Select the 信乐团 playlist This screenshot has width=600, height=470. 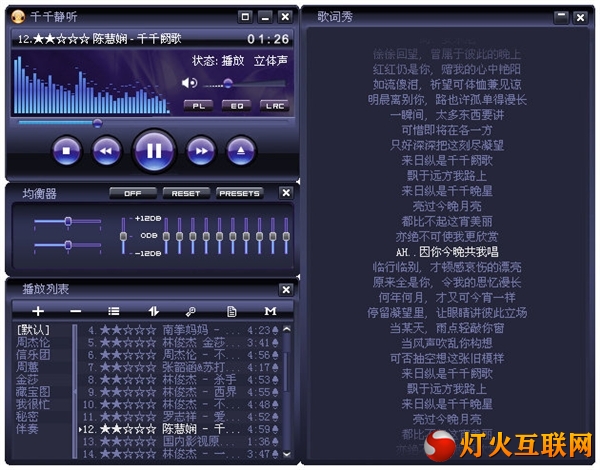pos(33,354)
